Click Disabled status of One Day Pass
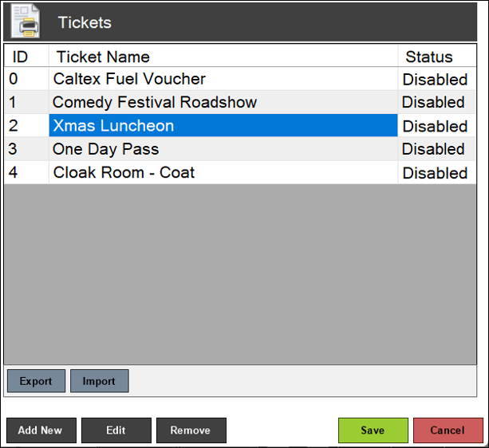Screen dimensions: 489x448 coord(437,149)
